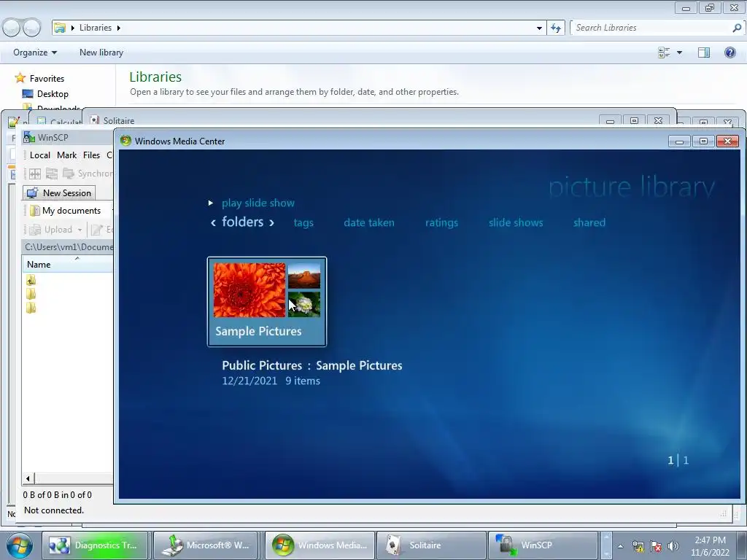Click the right chevron beside folders
The height and width of the screenshot is (560, 747).
(271, 223)
